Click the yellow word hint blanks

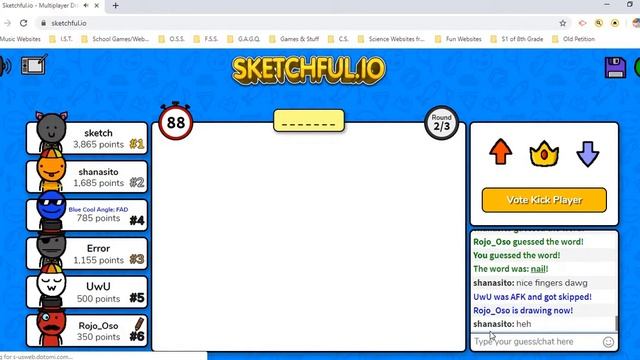click(309, 121)
